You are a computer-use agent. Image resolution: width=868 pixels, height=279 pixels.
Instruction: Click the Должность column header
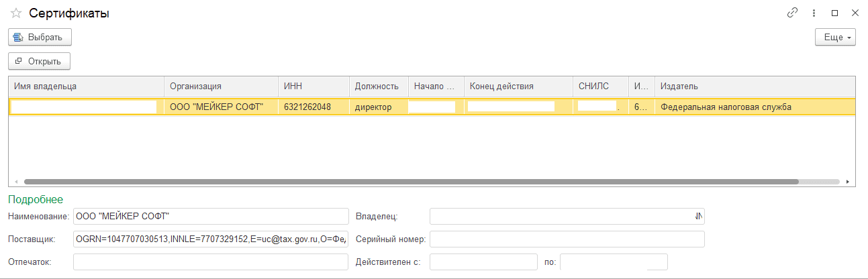click(x=379, y=87)
